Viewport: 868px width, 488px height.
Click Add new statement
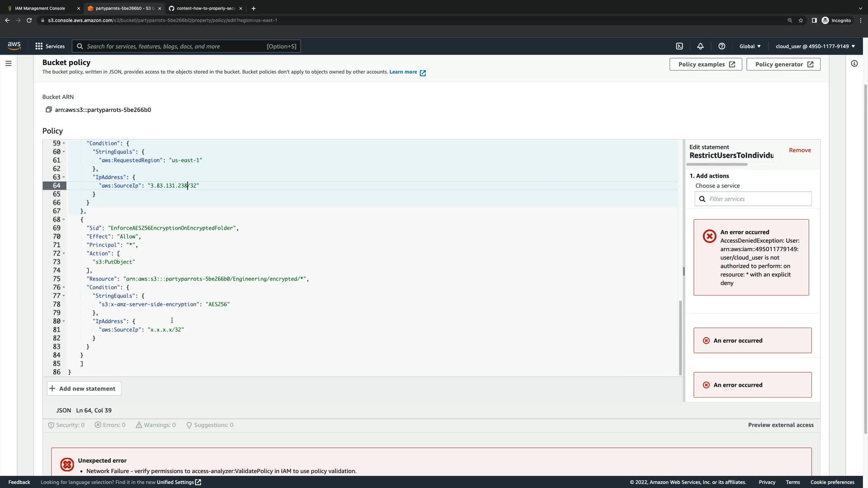[x=84, y=389]
